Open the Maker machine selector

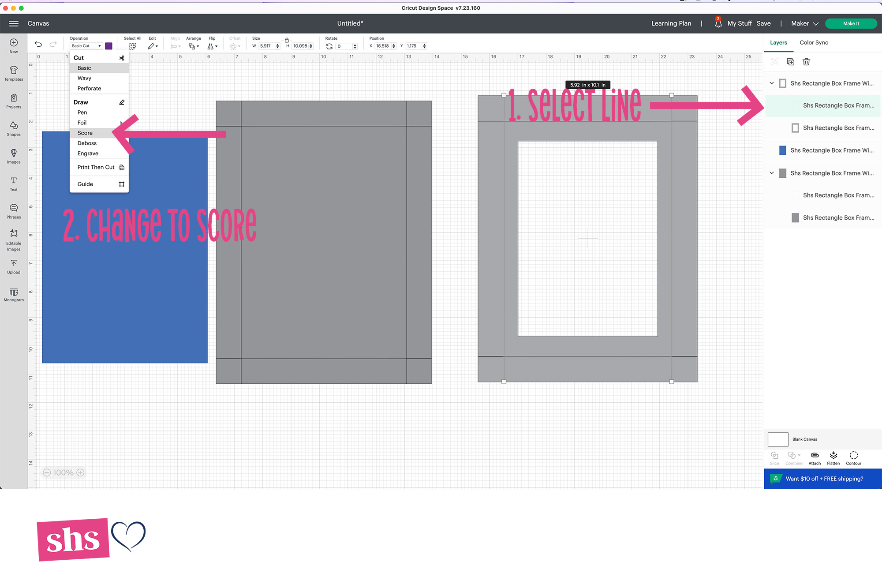pos(804,23)
